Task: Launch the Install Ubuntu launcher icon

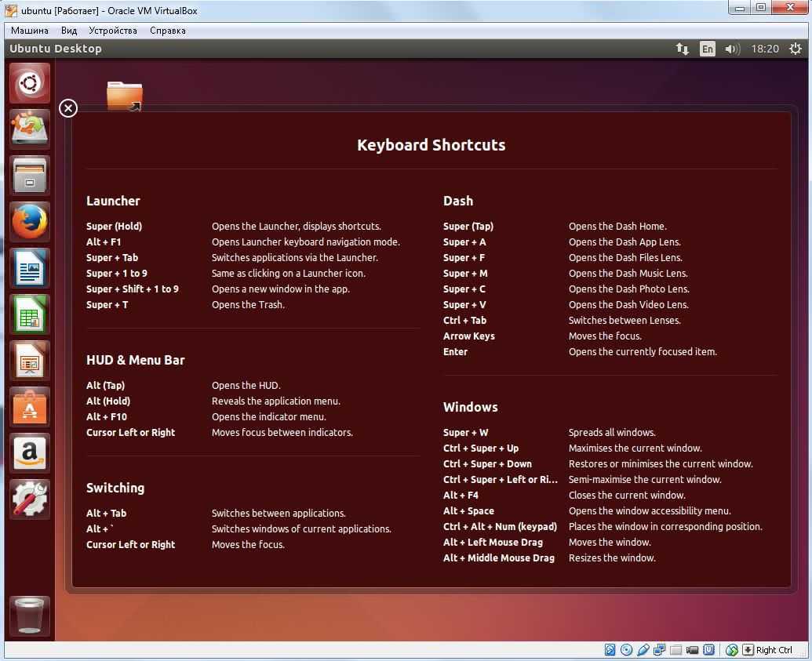Action: click(30, 129)
